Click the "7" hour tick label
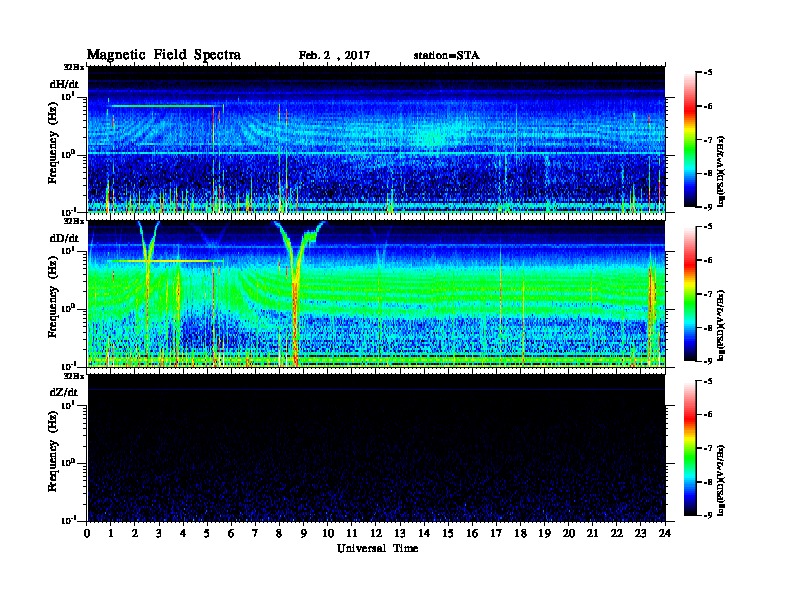The width and height of the screenshot is (792, 612). [256, 534]
